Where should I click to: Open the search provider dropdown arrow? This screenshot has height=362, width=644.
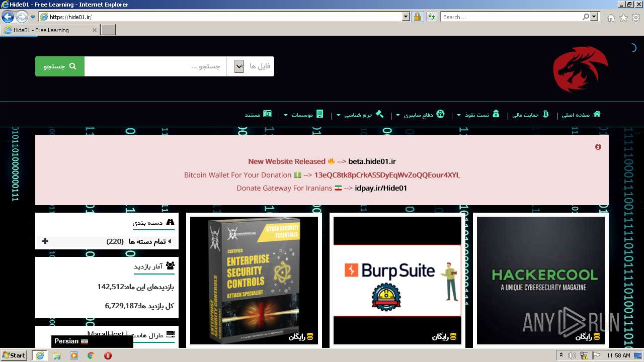point(595,17)
